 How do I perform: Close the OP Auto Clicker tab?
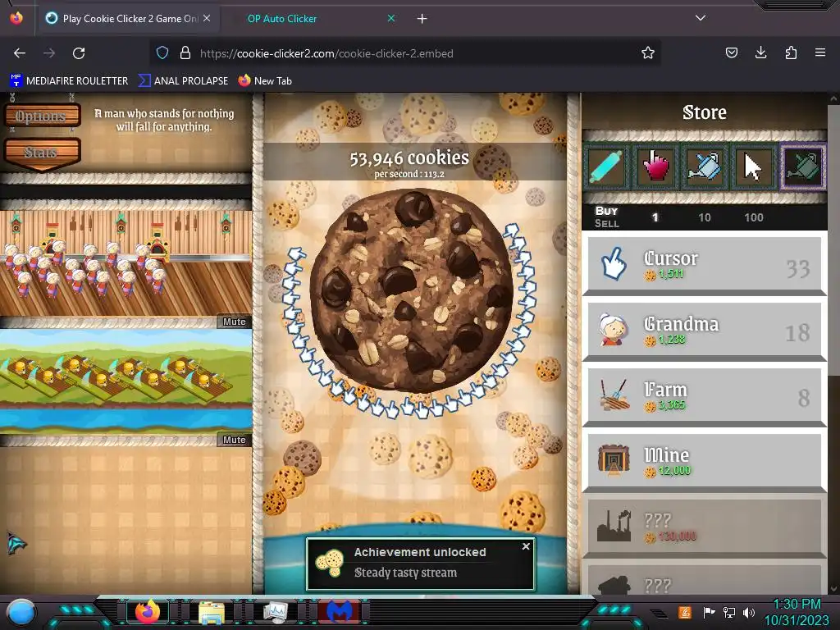coord(391,18)
